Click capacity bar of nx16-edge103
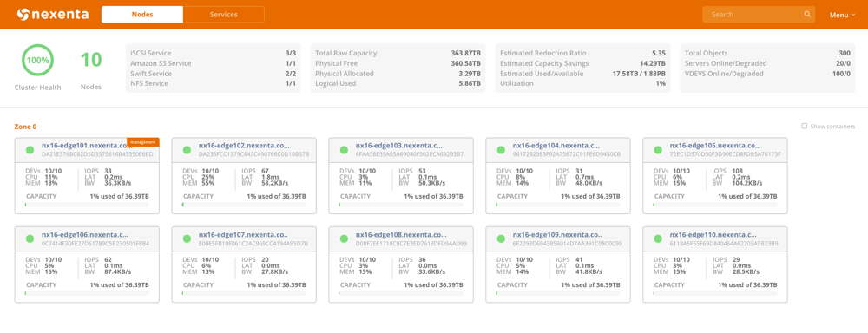The height and width of the screenshot is (333, 868). coord(401,205)
